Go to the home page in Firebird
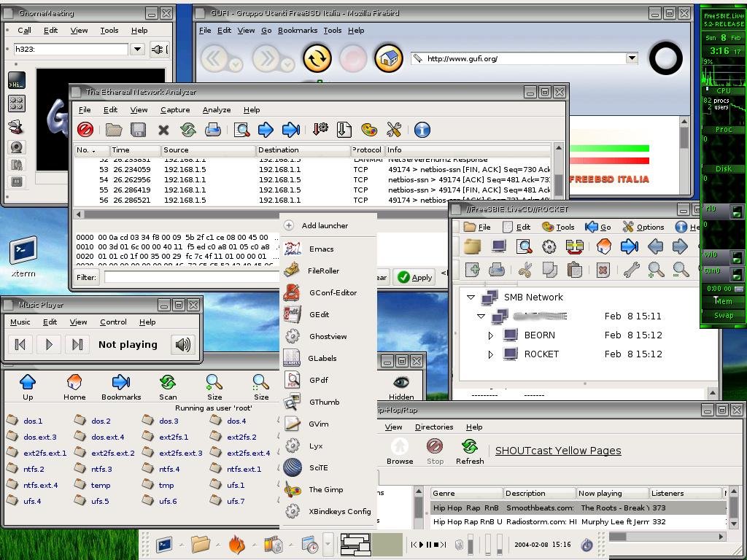This screenshot has width=747, height=560. 388,58
